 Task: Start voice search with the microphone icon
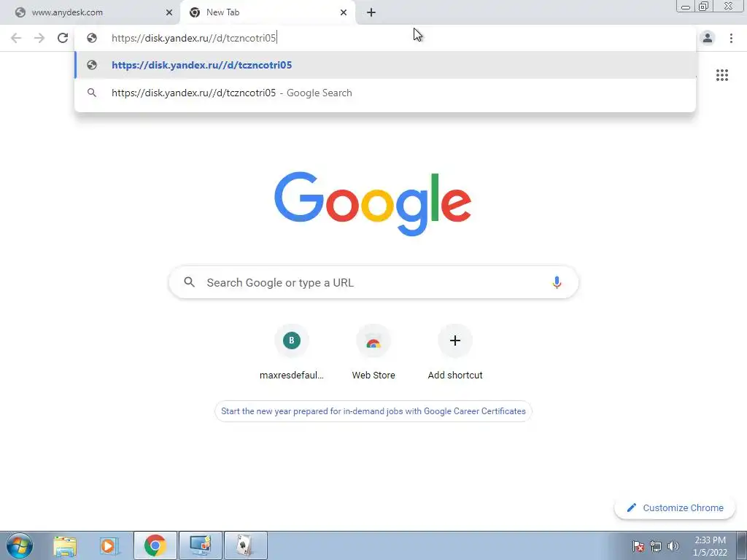[557, 282]
